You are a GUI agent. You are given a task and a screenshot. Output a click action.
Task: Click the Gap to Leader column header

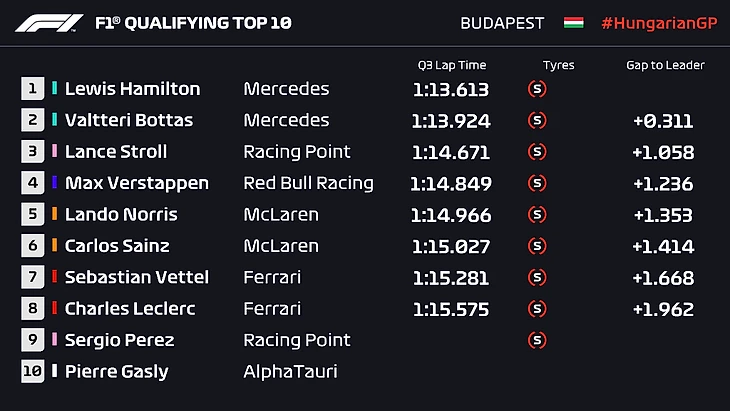(x=665, y=65)
